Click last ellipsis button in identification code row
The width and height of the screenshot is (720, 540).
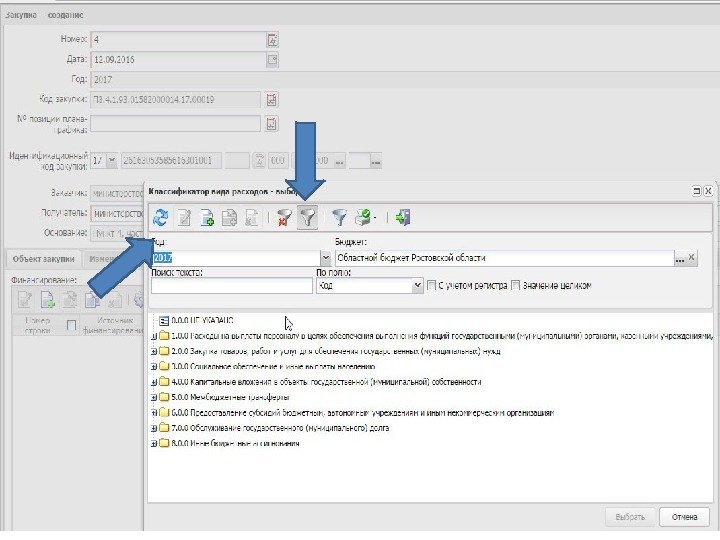tap(376, 162)
